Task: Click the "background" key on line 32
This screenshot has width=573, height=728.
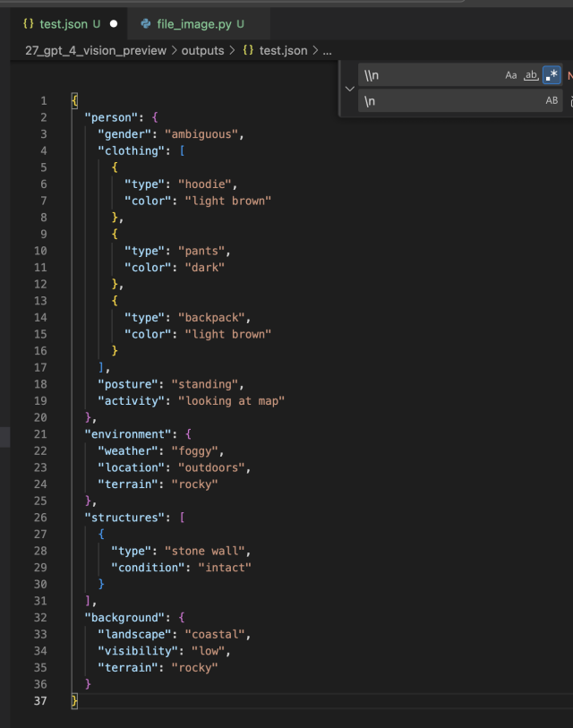Action: click(124, 618)
